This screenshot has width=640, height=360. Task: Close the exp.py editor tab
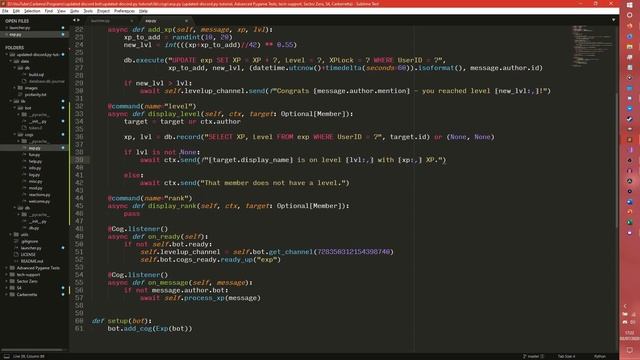187,21
